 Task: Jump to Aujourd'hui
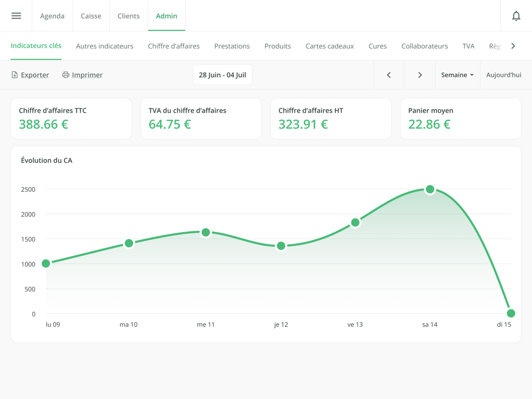tap(503, 75)
